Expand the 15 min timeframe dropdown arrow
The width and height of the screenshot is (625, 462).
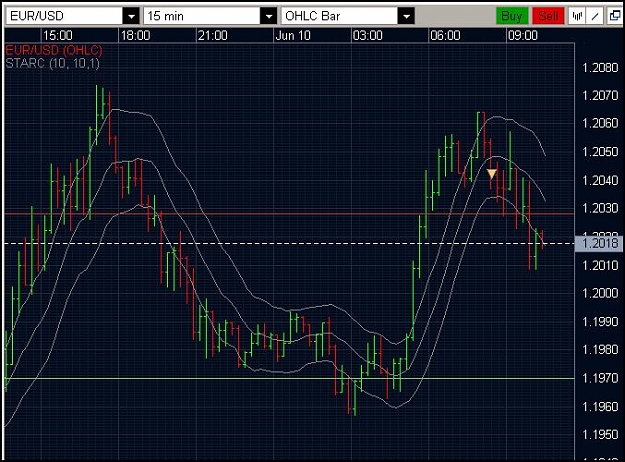pos(269,16)
